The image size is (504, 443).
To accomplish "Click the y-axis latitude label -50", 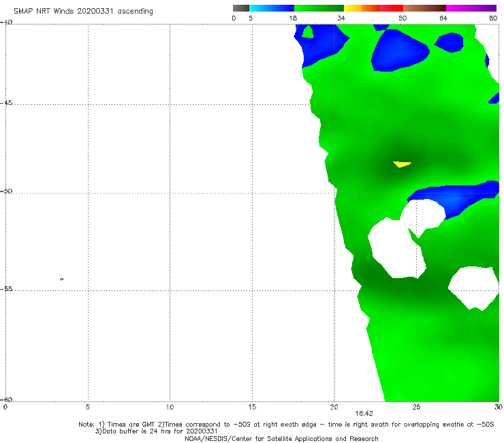I will (6, 192).
